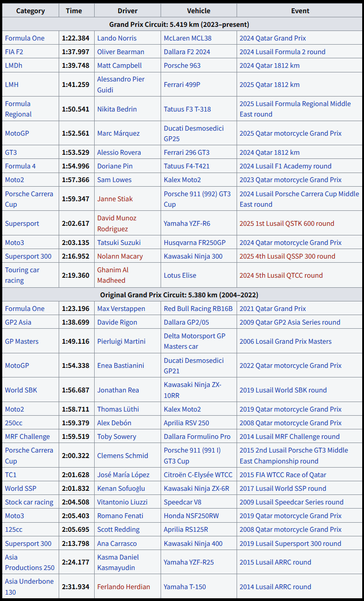Click the 2021 Qatar Grand Prix link

click(x=273, y=309)
